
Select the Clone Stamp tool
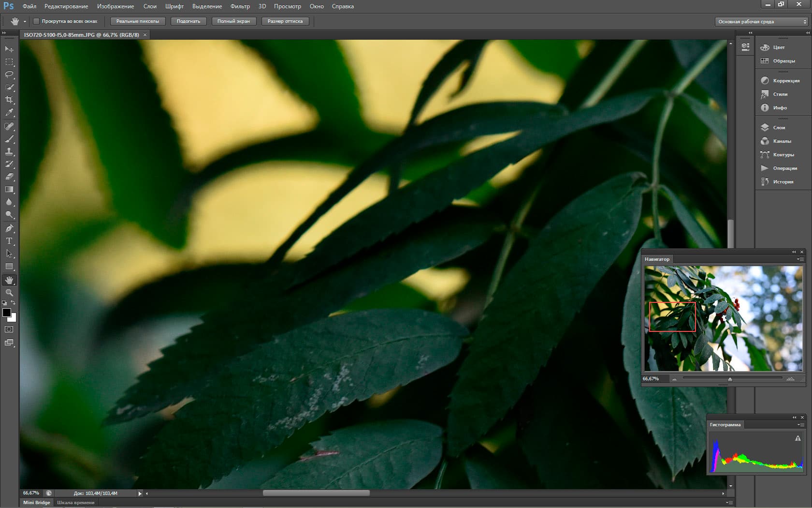pyautogui.click(x=9, y=151)
